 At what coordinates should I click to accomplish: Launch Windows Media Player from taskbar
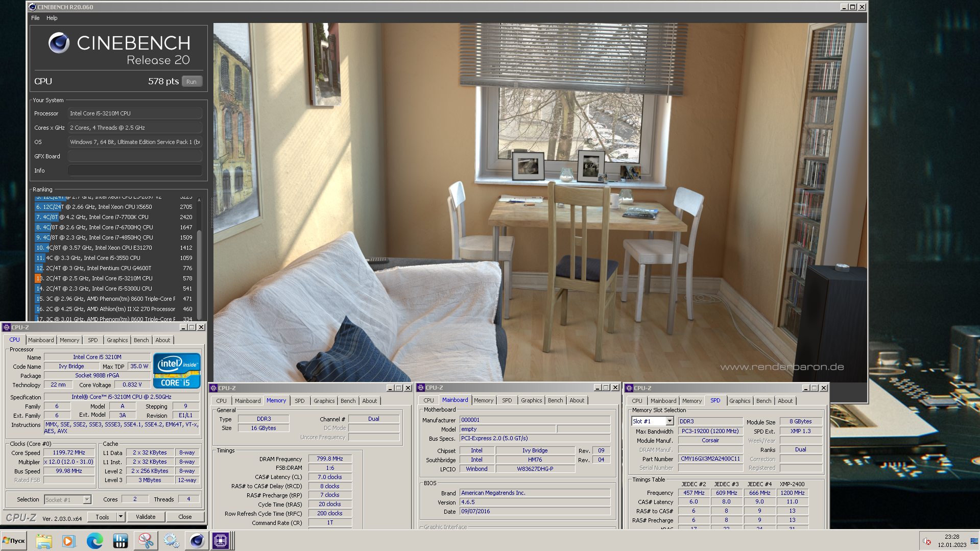tap(68, 540)
